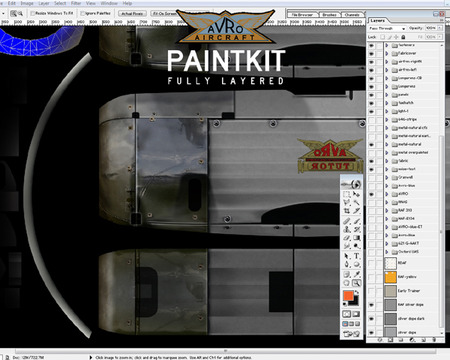Select the Magic Wand tool
450x360 pixels.
[x=357, y=202]
